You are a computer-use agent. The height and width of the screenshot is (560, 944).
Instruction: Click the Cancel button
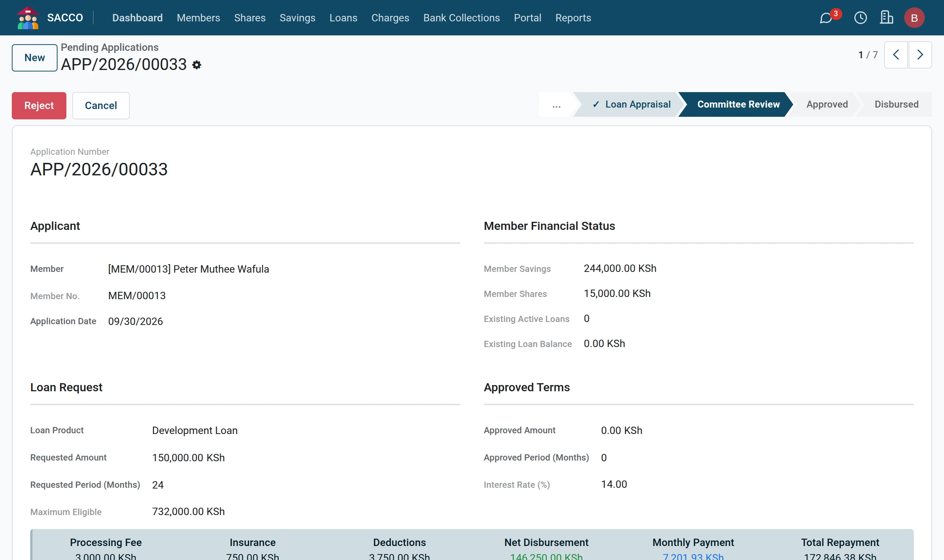pos(101,106)
